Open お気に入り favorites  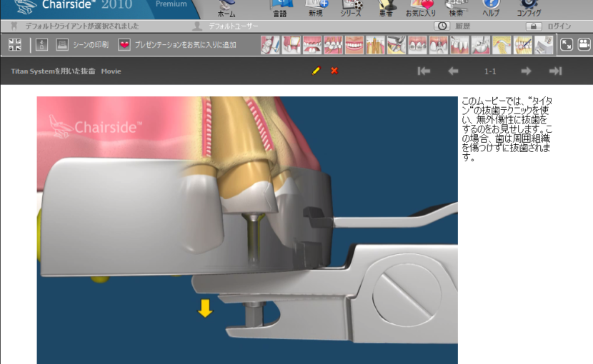[x=421, y=9]
